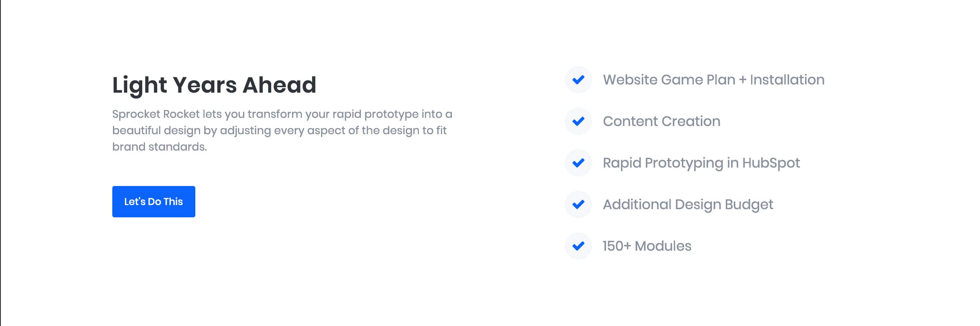Click the Sprocket Rocket description paragraph
This screenshot has width=980, height=326.
pos(282,130)
